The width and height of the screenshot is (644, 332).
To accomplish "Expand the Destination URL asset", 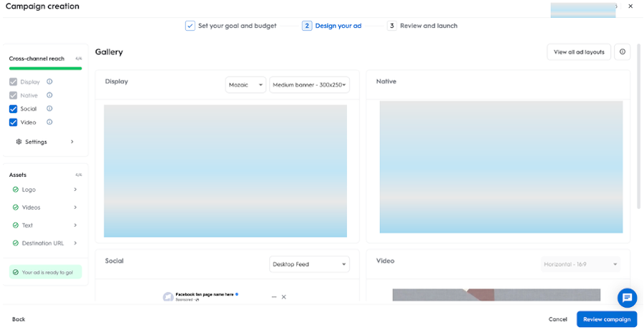I will pyautogui.click(x=45, y=243).
